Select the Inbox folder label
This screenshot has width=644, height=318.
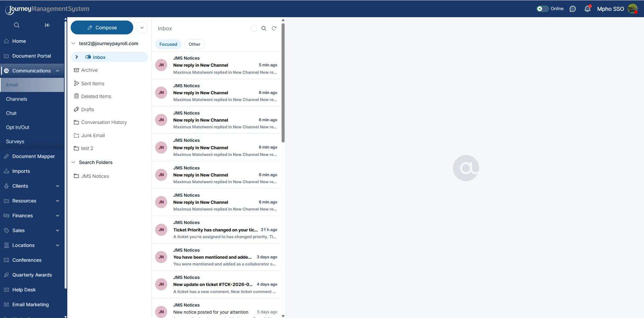pos(99,57)
